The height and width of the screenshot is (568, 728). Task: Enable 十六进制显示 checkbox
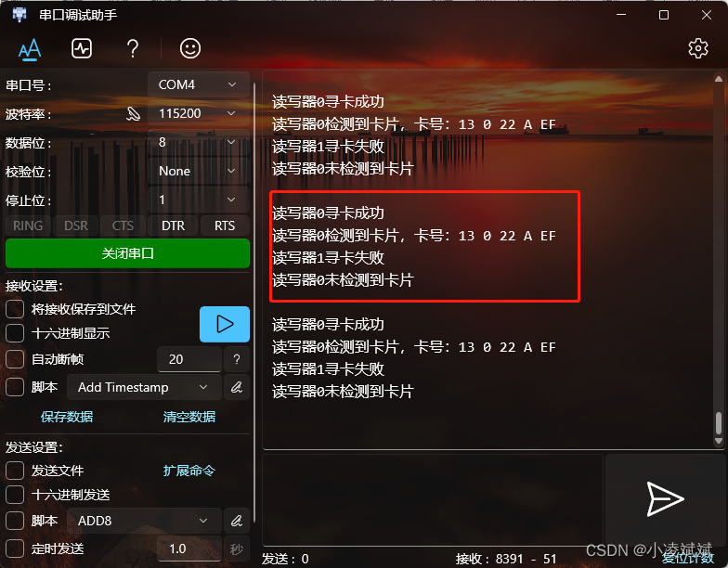pyautogui.click(x=15, y=332)
